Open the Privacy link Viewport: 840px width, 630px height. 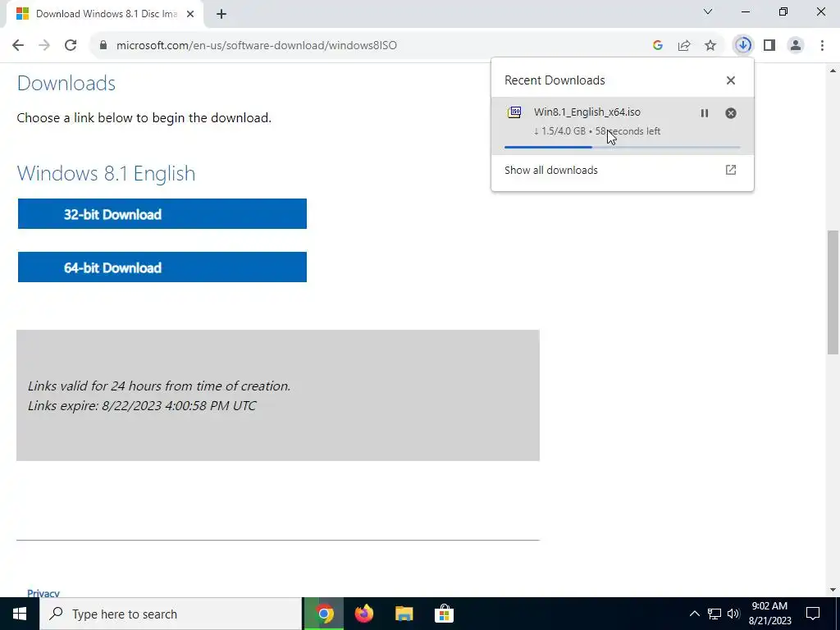click(43, 593)
